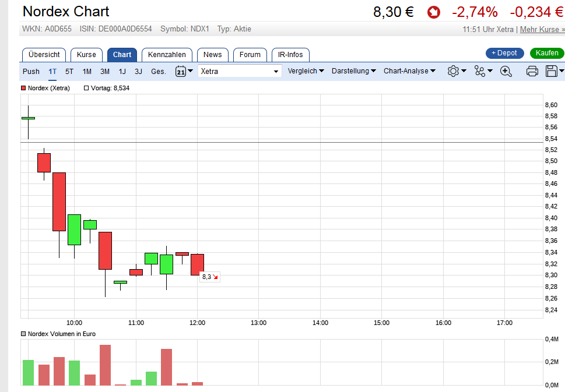This screenshot has width=565, height=392.
Task: Open the Darstellung dropdown menu
Action: click(353, 71)
